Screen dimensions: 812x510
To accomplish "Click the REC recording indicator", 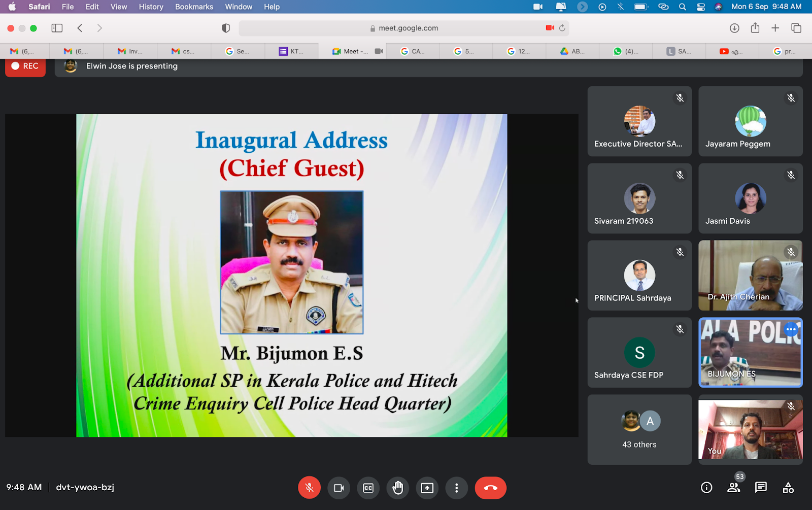I will point(25,66).
